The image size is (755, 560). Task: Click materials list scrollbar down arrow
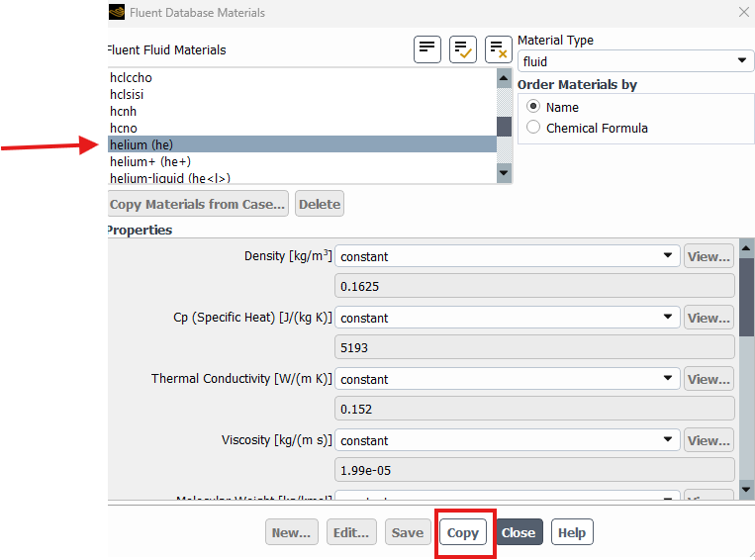click(x=504, y=173)
